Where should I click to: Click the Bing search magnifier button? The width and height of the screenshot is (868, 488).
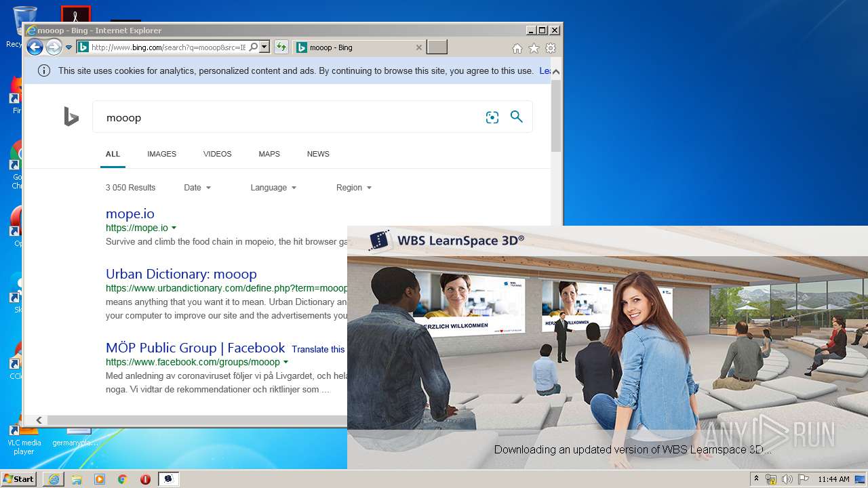(517, 117)
